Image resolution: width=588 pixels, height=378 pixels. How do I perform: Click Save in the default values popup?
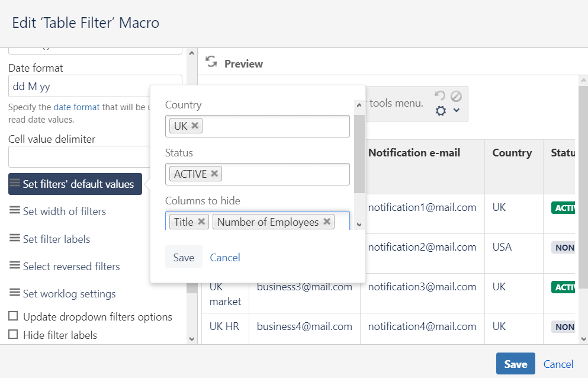click(184, 257)
